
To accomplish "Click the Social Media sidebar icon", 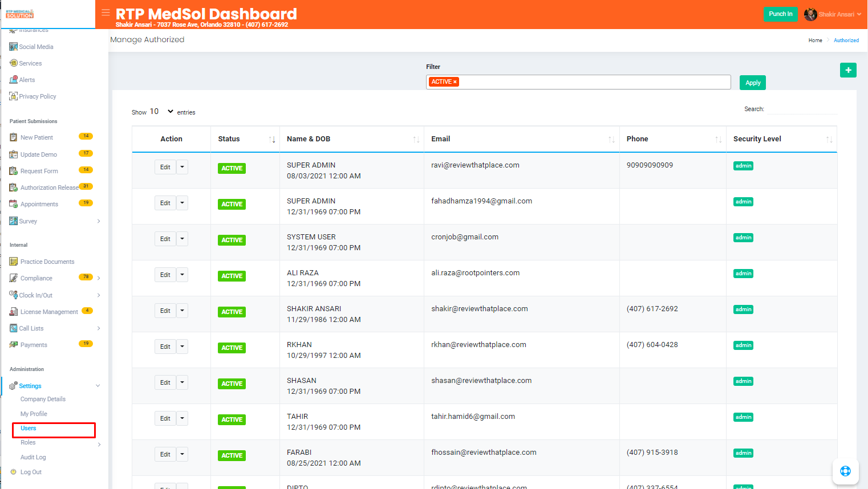I will point(13,47).
